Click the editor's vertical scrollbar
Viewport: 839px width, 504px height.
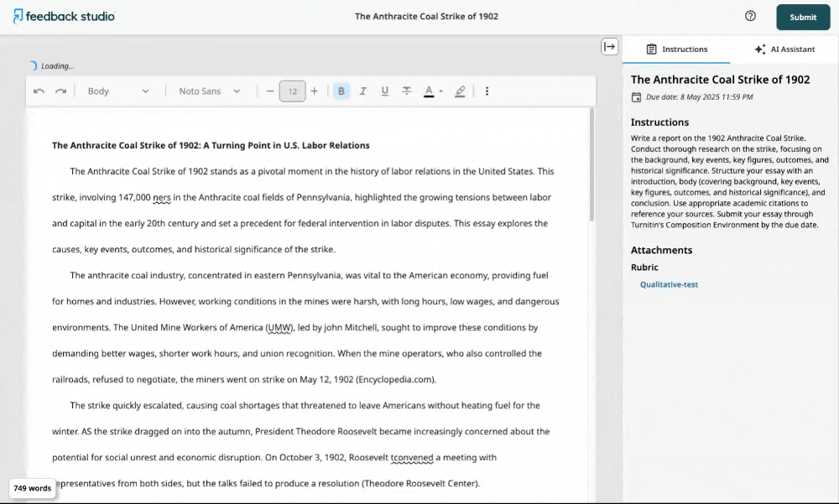click(591, 164)
